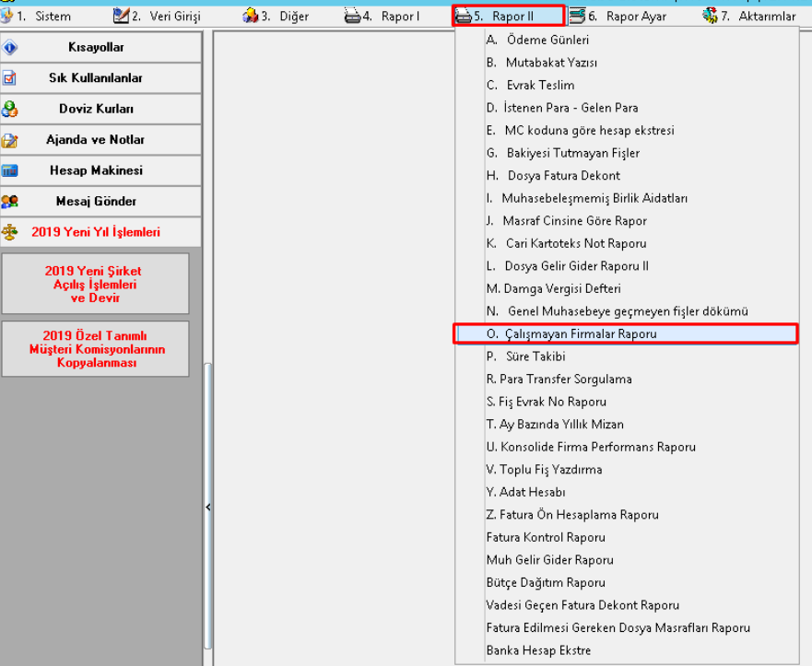Select Banka Hesap Ekstre
Viewport: 812px width, 666px height.
627,650
